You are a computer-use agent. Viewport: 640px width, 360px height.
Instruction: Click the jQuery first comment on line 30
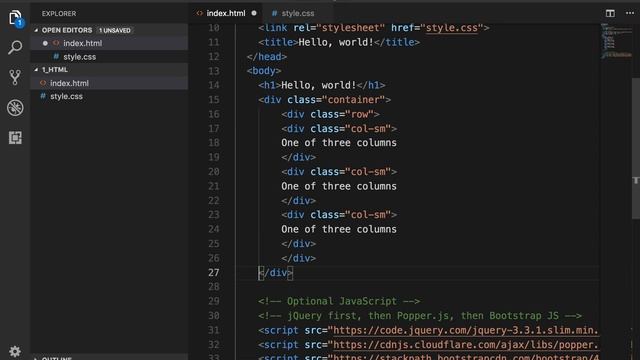coord(420,316)
